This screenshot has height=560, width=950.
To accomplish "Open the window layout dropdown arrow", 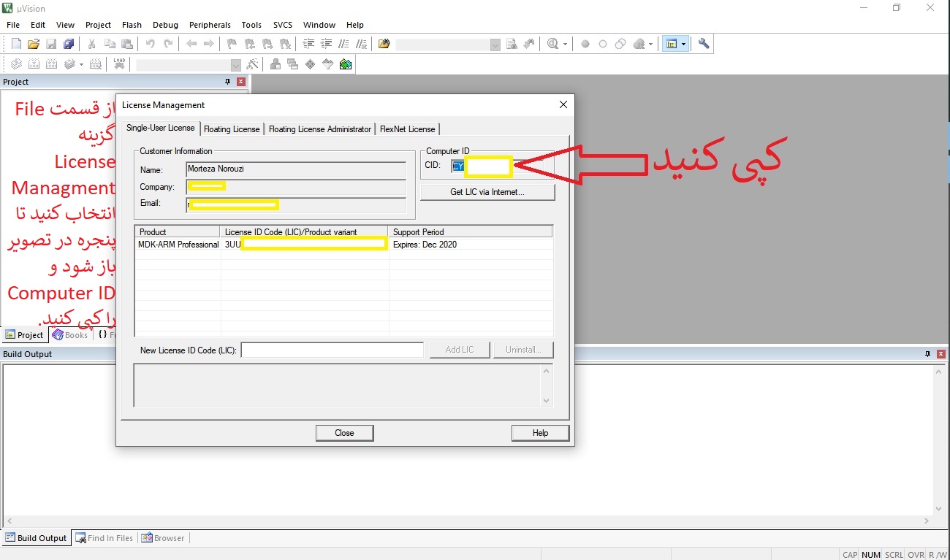I will pyautogui.click(x=683, y=44).
